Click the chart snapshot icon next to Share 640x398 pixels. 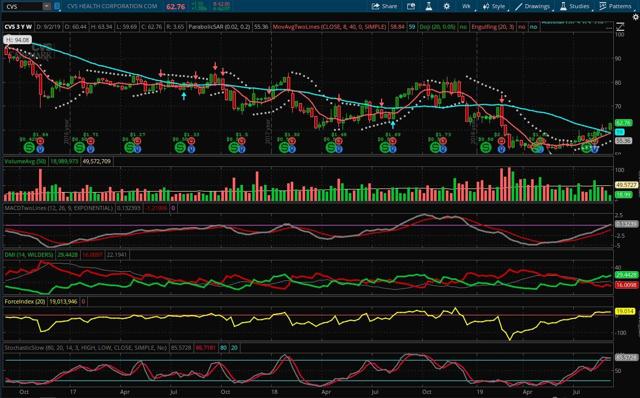coord(411,6)
